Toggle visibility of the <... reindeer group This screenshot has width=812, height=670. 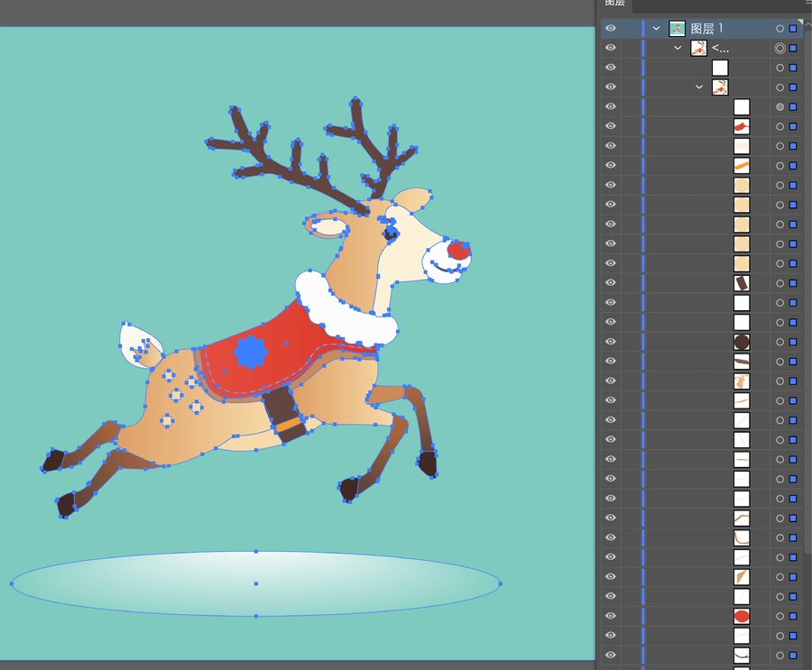[611, 48]
